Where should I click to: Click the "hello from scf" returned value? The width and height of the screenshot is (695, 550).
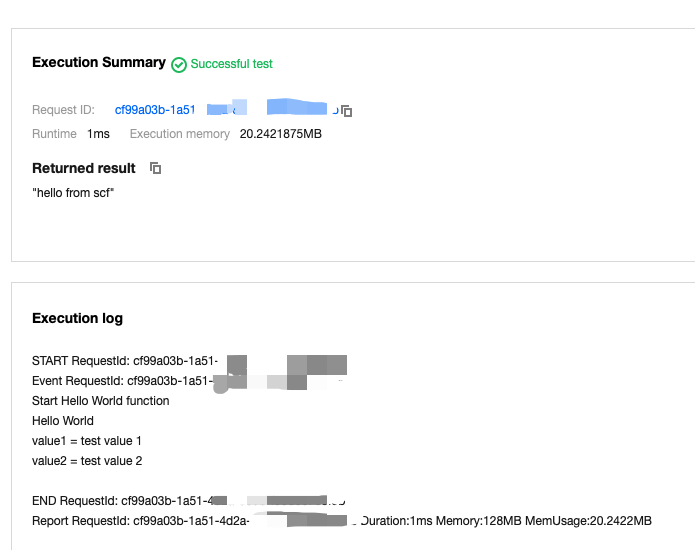[x=73, y=193]
